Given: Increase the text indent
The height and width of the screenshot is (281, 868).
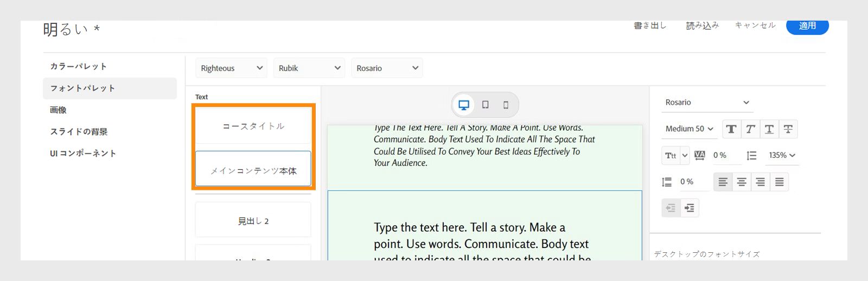Looking at the screenshot, I should click(x=690, y=208).
